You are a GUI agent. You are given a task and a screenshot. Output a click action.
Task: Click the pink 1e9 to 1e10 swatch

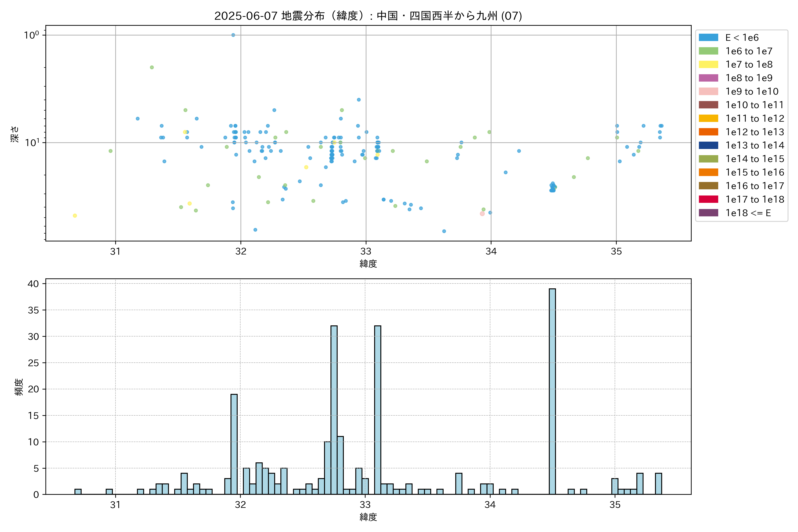[x=708, y=91]
